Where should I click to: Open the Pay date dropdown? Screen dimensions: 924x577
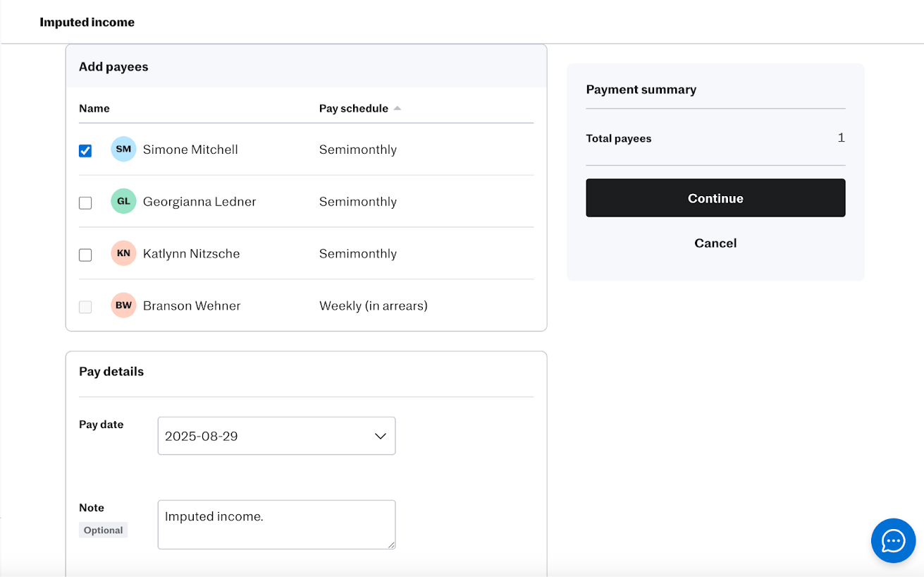tap(276, 436)
